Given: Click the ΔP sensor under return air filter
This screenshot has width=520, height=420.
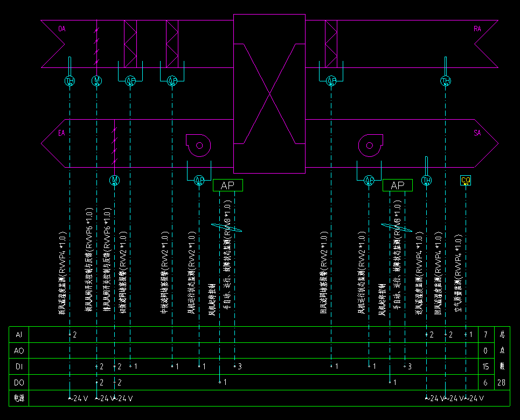Looking at the screenshot, I should (x=331, y=81).
